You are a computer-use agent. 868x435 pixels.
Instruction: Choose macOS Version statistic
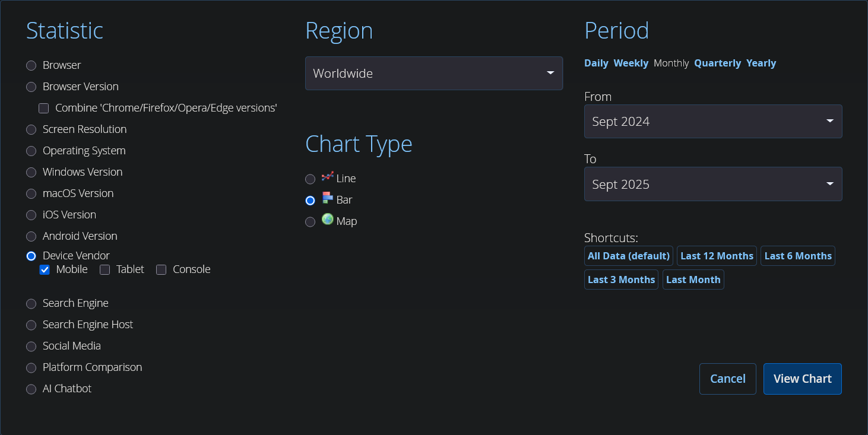click(x=31, y=193)
